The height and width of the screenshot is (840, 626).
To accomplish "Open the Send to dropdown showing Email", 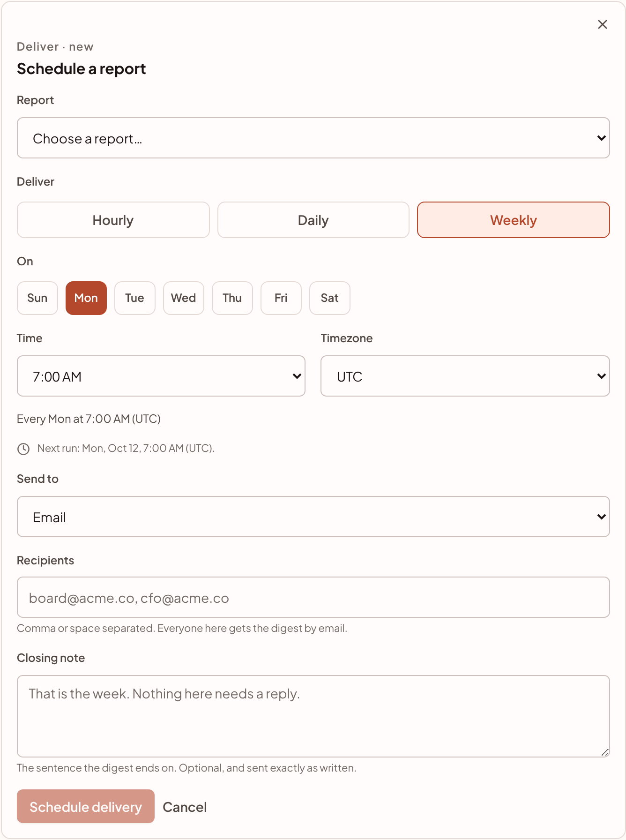I will click(313, 517).
